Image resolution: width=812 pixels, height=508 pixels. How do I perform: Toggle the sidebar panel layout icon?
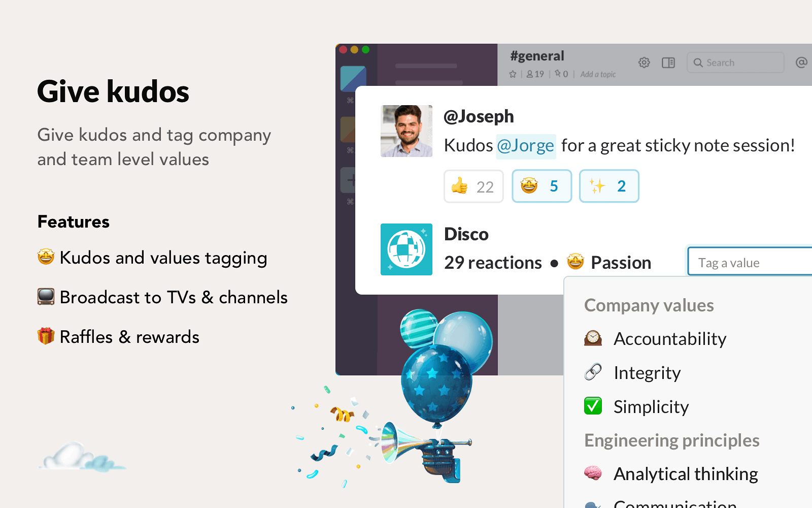pos(668,62)
